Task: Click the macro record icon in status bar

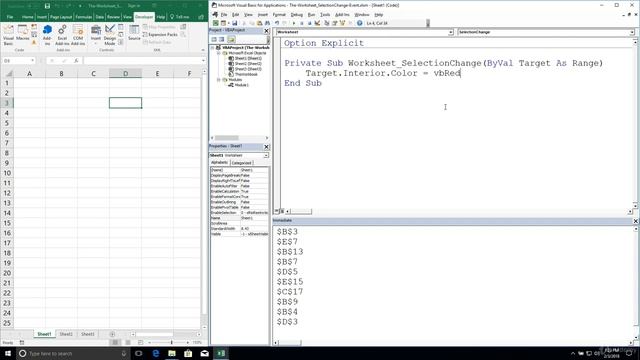Action: click(22, 342)
